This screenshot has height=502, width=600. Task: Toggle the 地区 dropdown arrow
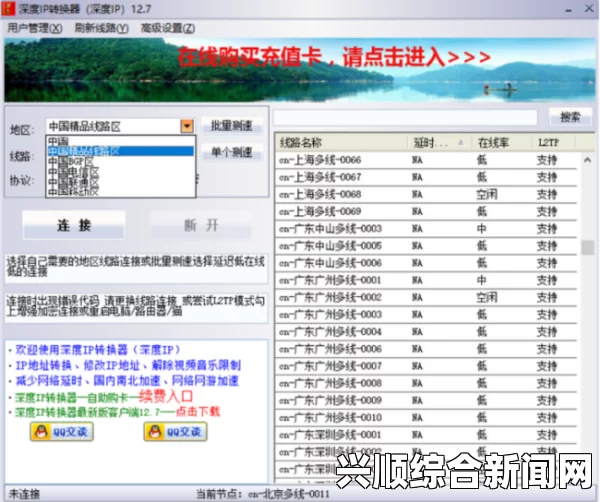click(187, 126)
